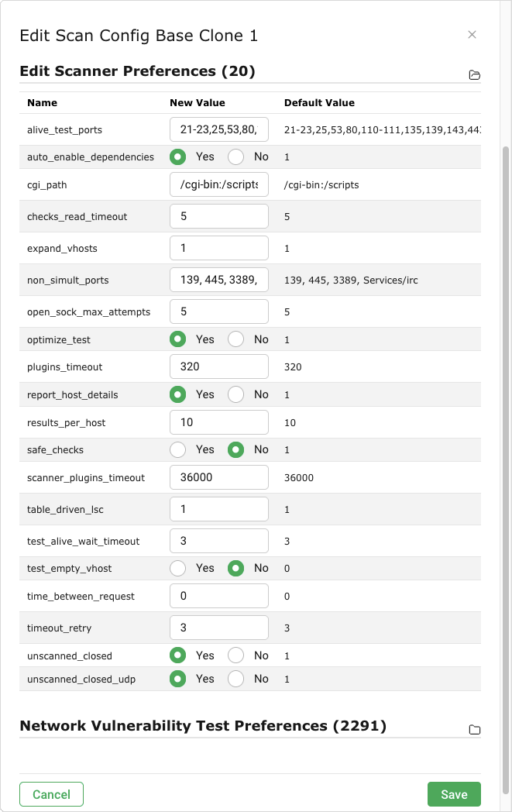
Task: Enable test_empty_vhost with Yes
Action: click(x=178, y=568)
